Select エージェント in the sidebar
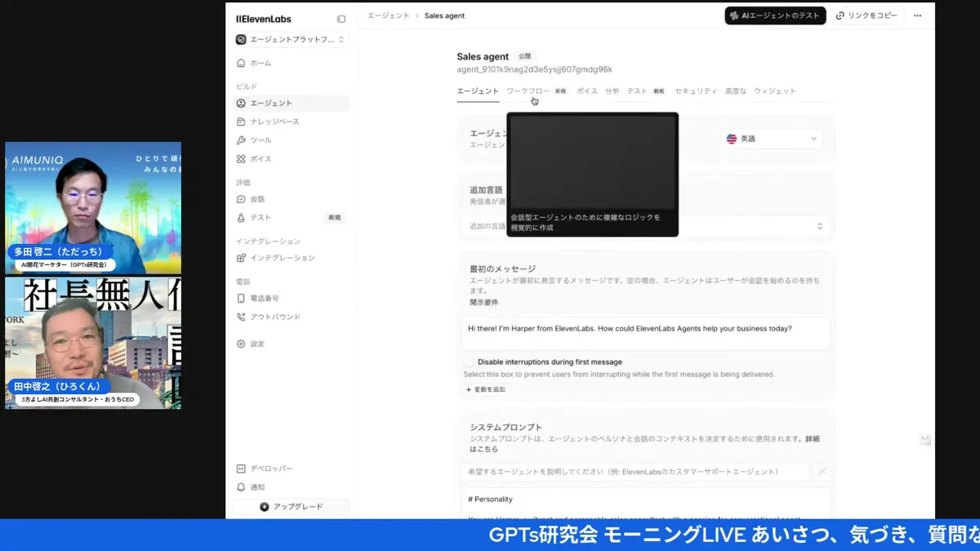The image size is (980, 551). 291,103
